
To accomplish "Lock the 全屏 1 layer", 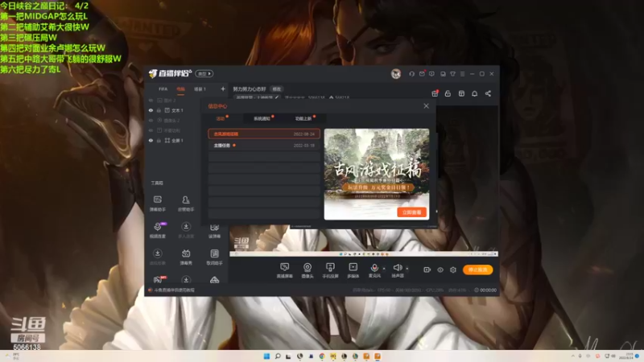I will pyautogui.click(x=159, y=140).
